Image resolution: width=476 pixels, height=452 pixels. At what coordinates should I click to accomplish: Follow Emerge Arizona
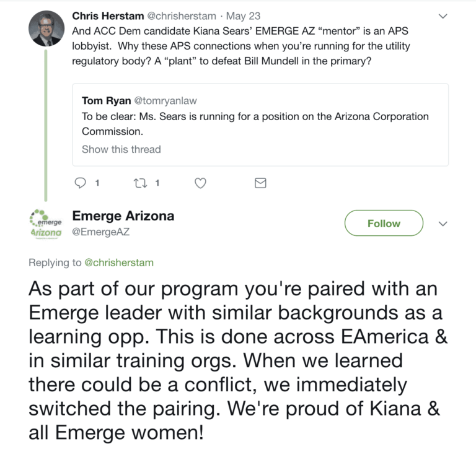click(x=384, y=223)
